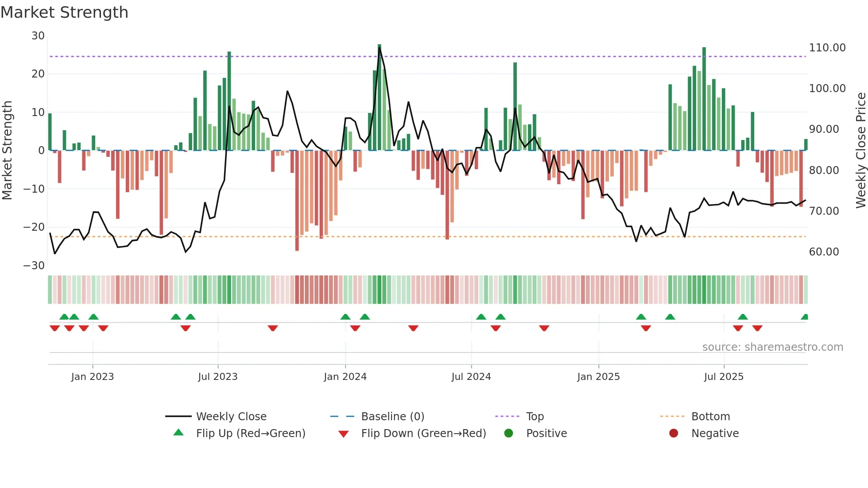Click the Jul 2025 x-axis label
The width and height of the screenshot is (868, 488).
(x=724, y=376)
